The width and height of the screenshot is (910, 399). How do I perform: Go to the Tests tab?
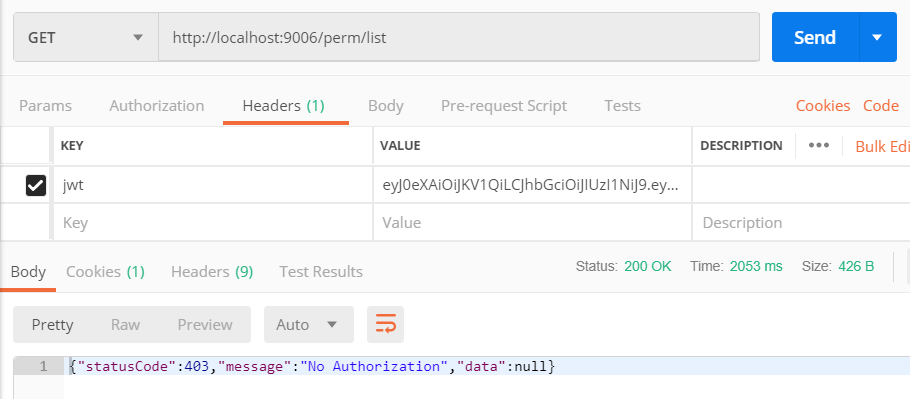(x=622, y=106)
